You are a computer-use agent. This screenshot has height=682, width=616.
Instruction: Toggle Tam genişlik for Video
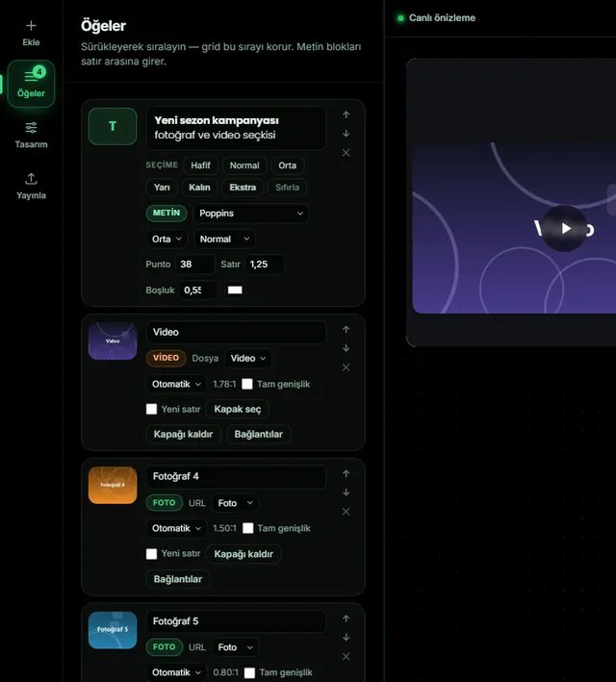click(x=247, y=384)
